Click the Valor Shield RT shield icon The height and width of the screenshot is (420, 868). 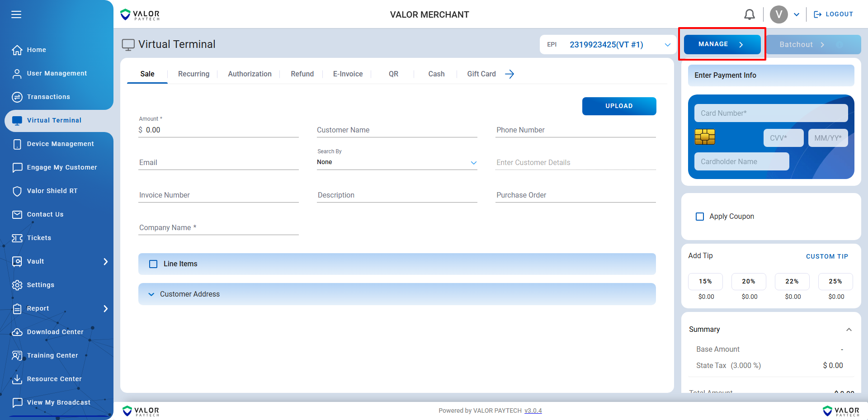(x=17, y=191)
